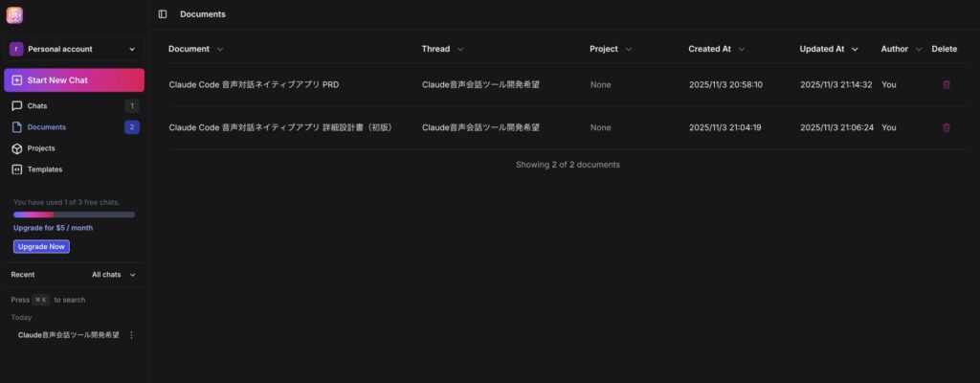Image resolution: width=980 pixels, height=383 pixels.
Task: Sort by Project column chevron
Action: [628, 49]
